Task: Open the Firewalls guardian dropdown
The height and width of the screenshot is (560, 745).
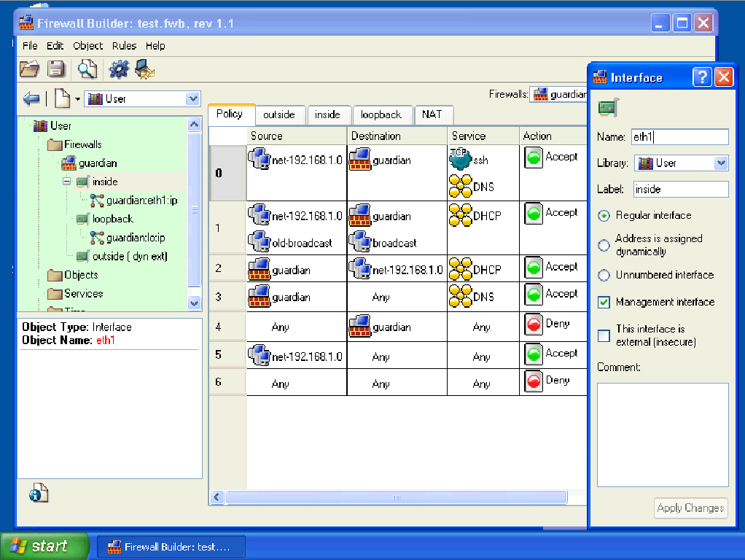Action: click(x=558, y=95)
